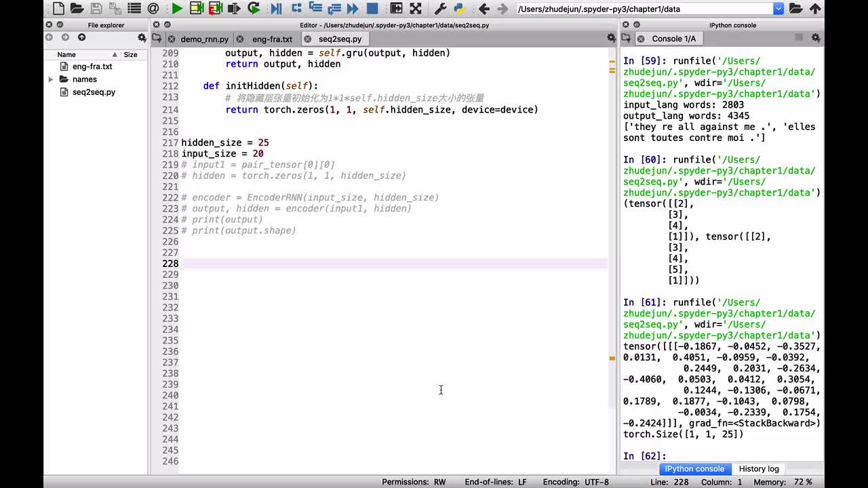868x488 pixels.
Task: Browse console tabs list button
Action: pyautogui.click(x=627, y=38)
